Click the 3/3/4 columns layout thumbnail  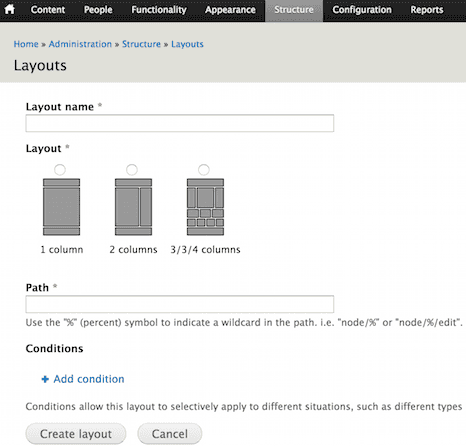point(205,207)
